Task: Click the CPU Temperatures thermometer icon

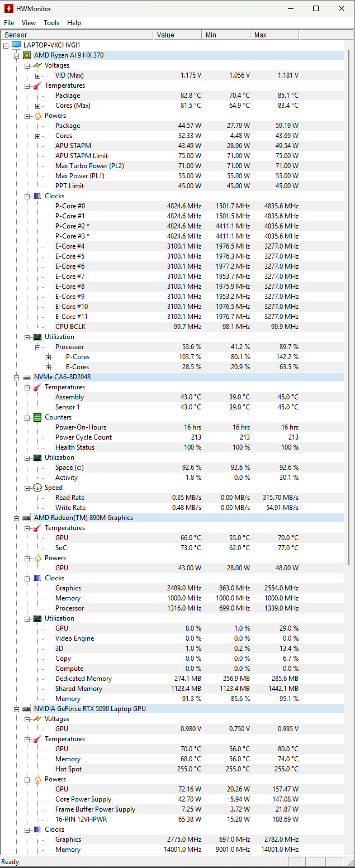Action: 37,85
